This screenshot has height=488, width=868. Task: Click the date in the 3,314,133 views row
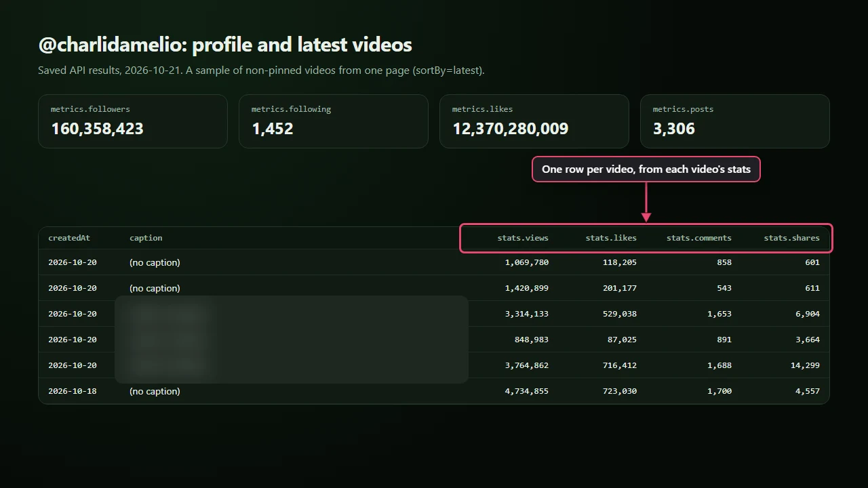[x=73, y=314]
